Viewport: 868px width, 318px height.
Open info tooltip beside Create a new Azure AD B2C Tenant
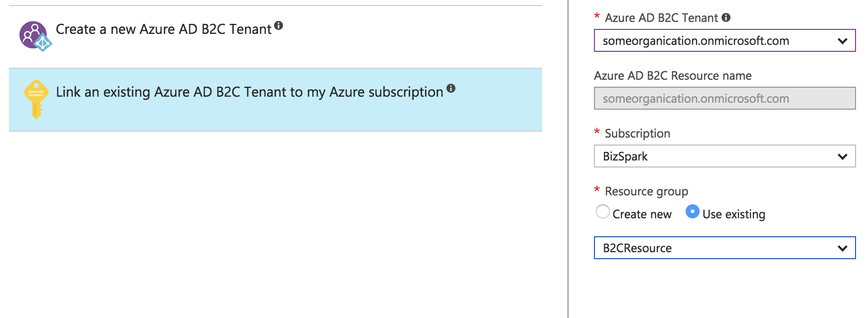279,25
